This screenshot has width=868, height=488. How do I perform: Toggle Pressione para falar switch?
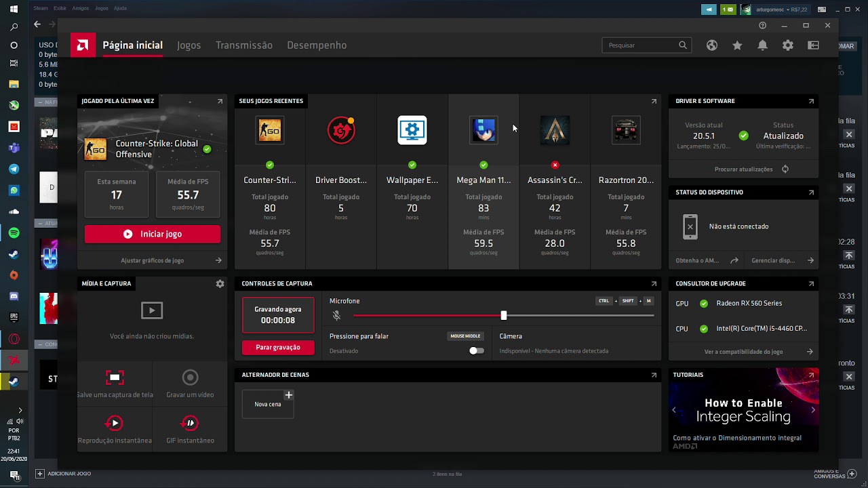point(477,351)
